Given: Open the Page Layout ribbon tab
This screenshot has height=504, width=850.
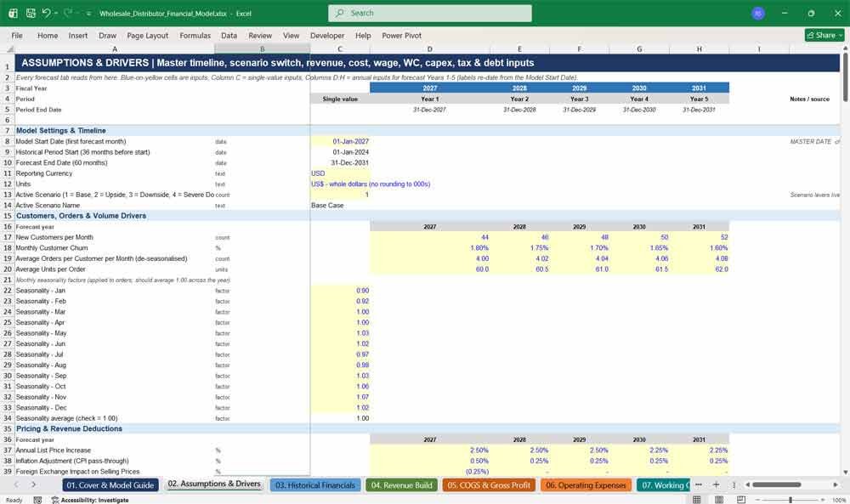Looking at the screenshot, I should coord(147,35).
